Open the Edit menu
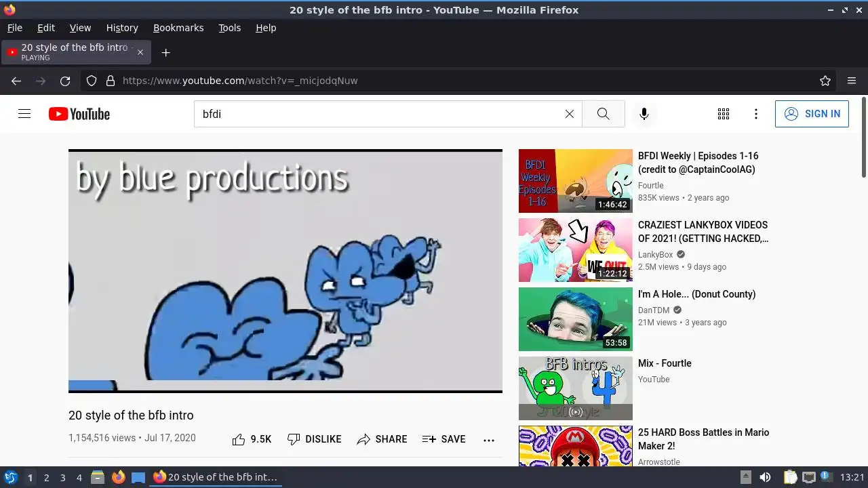The width and height of the screenshot is (868, 488). [46, 28]
